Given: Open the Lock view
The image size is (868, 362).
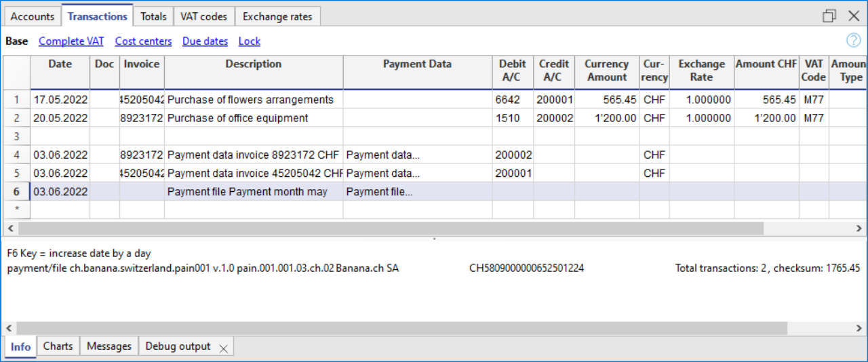Looking at the screenshot, I should [250, 41].
